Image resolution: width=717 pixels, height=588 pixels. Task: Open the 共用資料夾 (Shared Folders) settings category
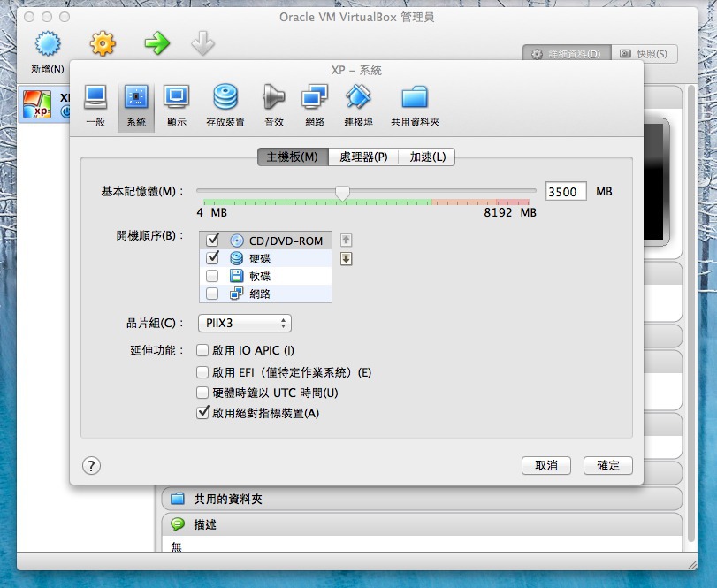coord(415,106)
